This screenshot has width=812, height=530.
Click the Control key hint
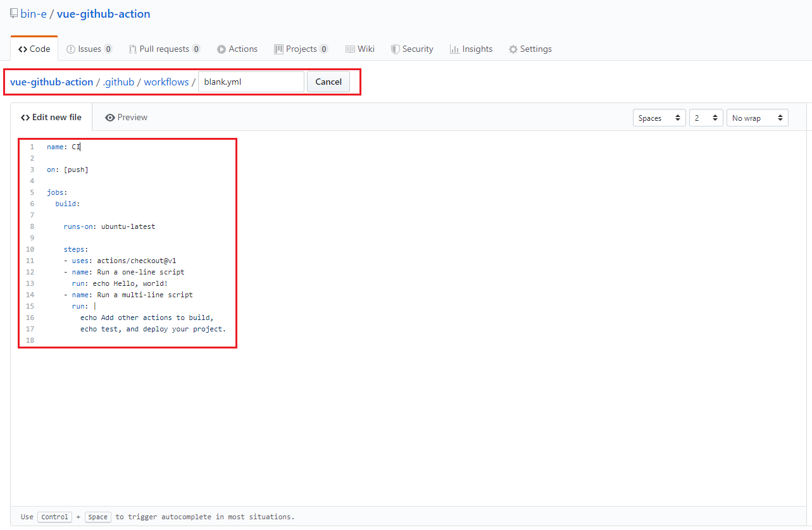click(54, 517)
